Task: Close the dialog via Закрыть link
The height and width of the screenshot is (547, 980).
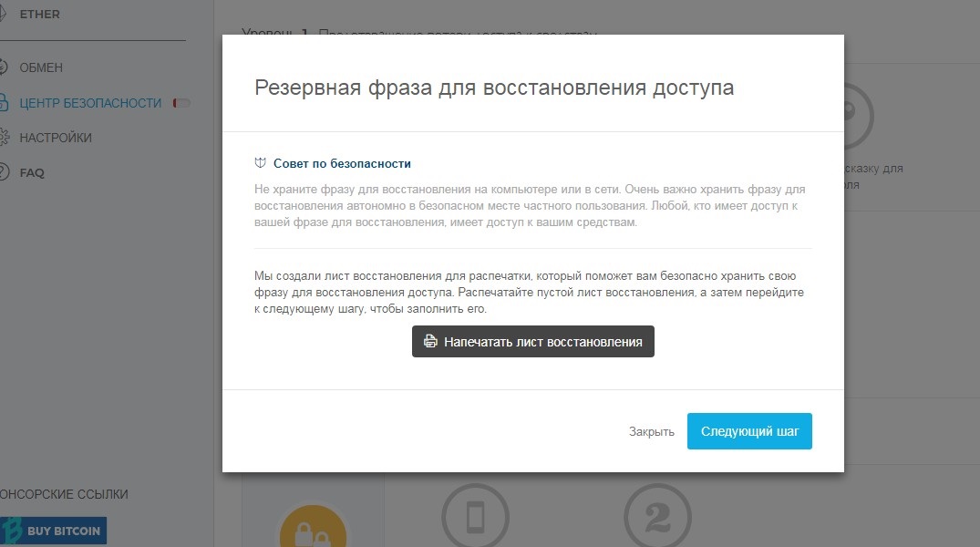Action: click(x=651, y=431)
